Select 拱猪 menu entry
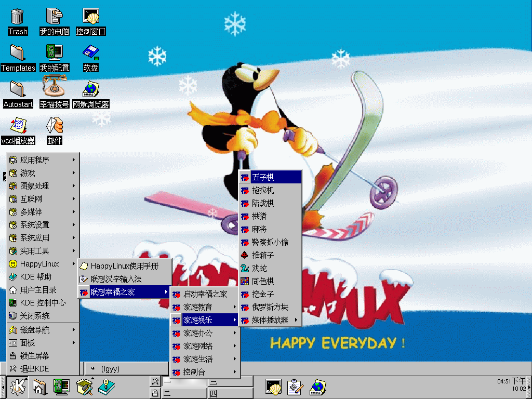The width and height of the screenshot is (532, 399). coord(270,216)
